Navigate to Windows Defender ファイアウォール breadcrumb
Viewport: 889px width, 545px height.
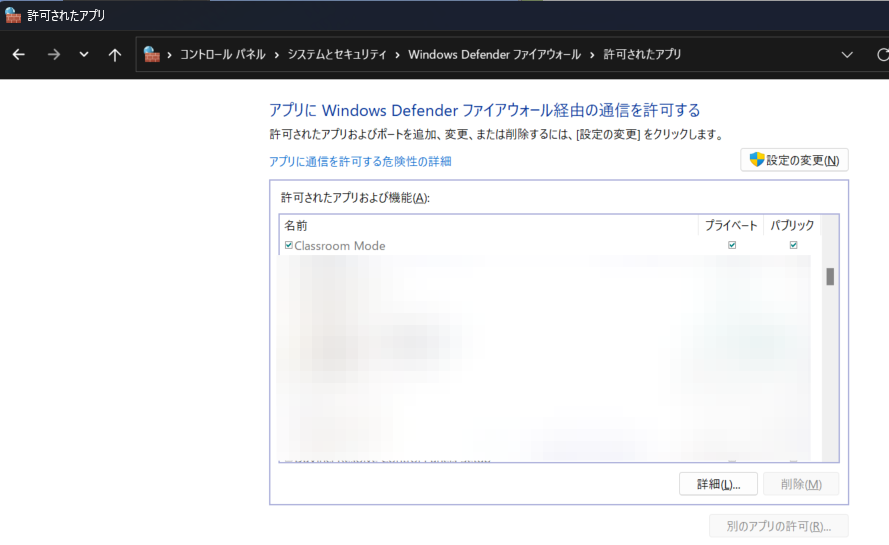(x=494, y=54)
